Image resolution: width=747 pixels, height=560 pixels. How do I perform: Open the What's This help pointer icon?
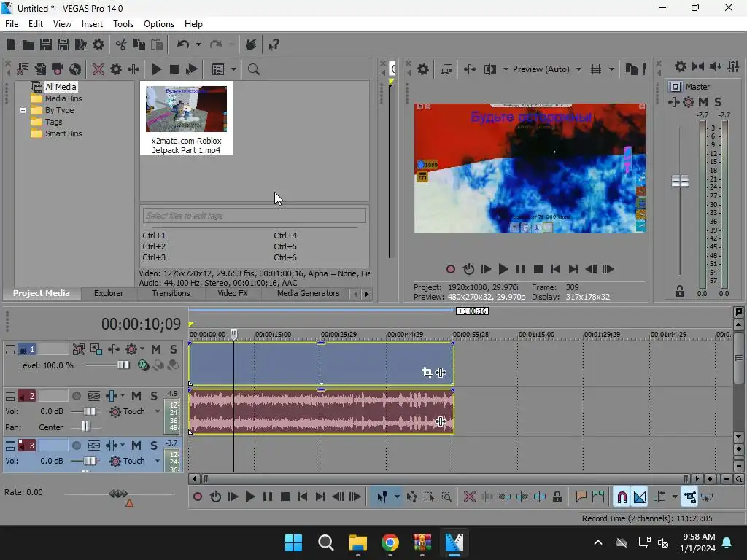click(274, 44)
